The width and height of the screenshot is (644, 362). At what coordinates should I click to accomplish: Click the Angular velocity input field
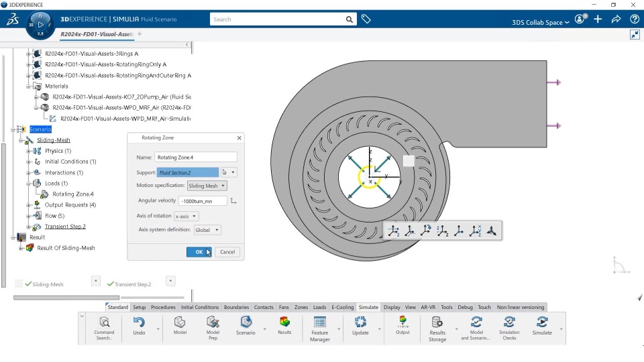[203, 200]
